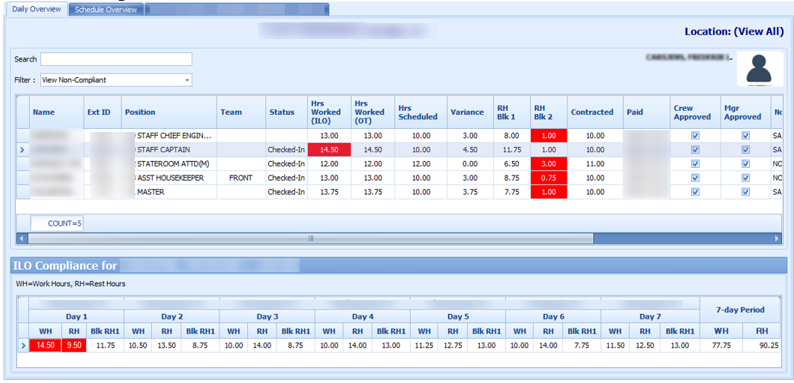Click the Day 7 WH 11.50 cell

(x=615, y=346)
